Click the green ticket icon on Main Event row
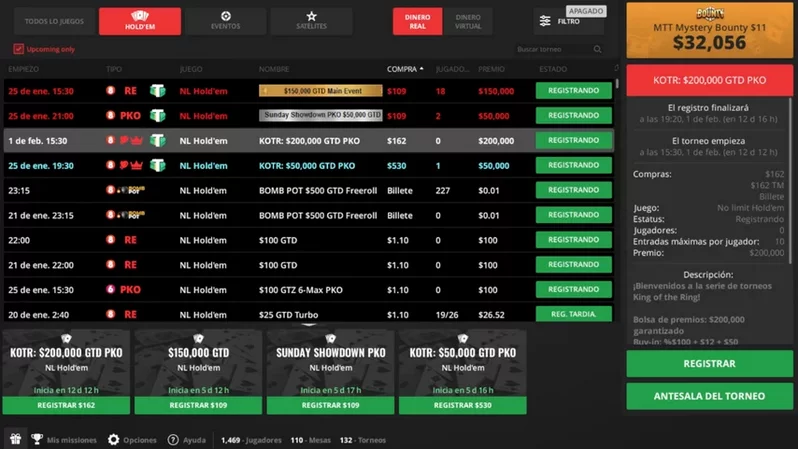 pyautogui.click(x=157, y=91)
